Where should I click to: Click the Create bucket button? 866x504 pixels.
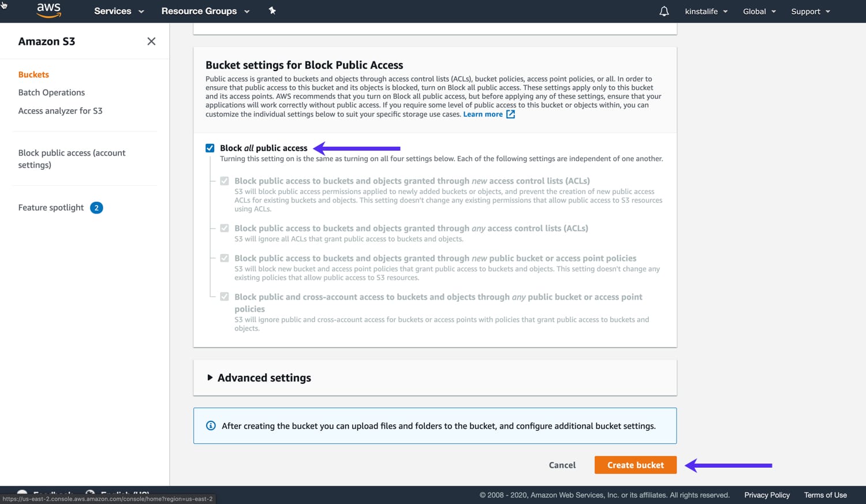point(635,465)
